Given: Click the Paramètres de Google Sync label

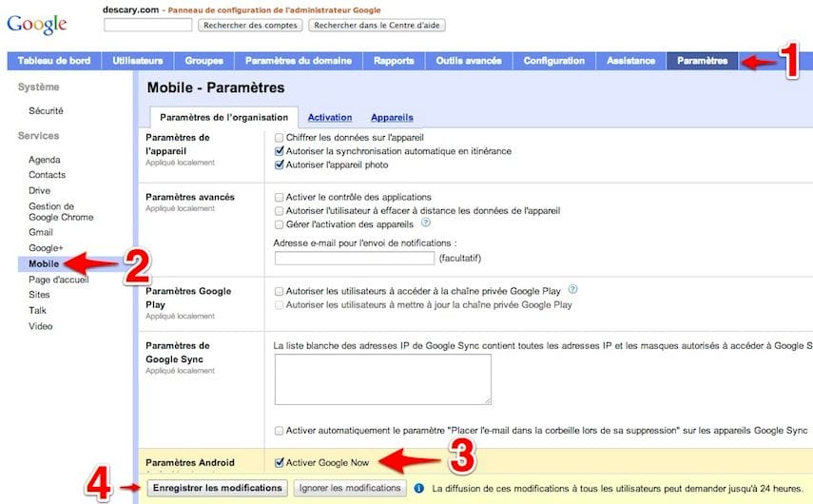Looking at the screenshot, I should (x=178, y=352).
